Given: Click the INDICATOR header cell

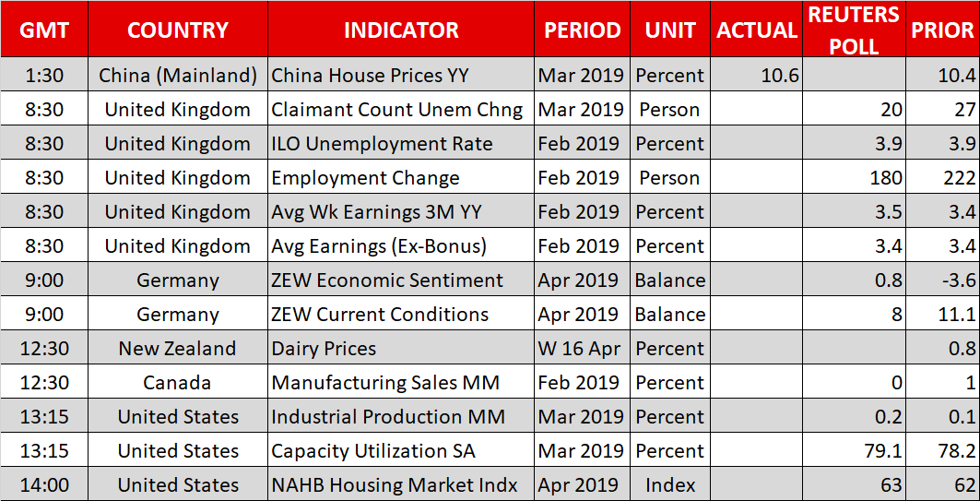Looking at the screenshot, I should click(x=401, y=30).
